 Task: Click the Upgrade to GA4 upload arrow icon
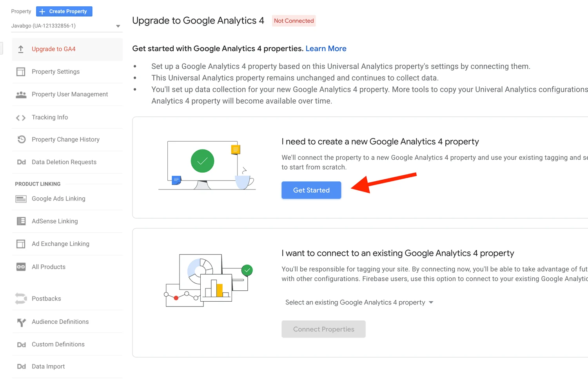coord(21,49)
